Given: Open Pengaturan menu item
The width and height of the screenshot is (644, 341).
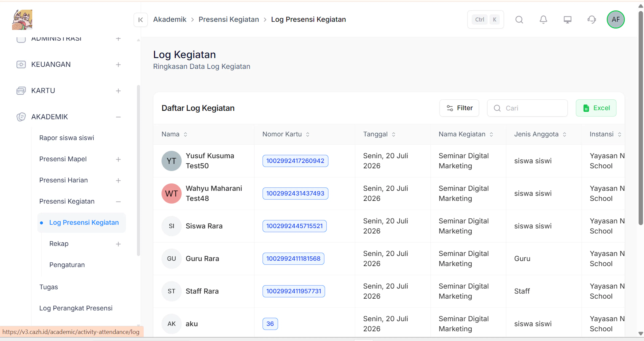Looking at the screenshot, I should coord(67,265).
